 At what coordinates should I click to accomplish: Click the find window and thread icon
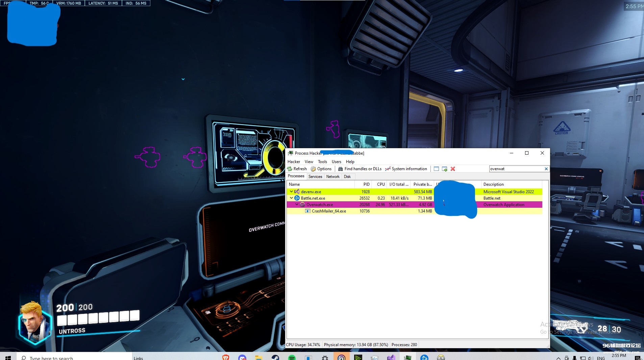point(444,169)
